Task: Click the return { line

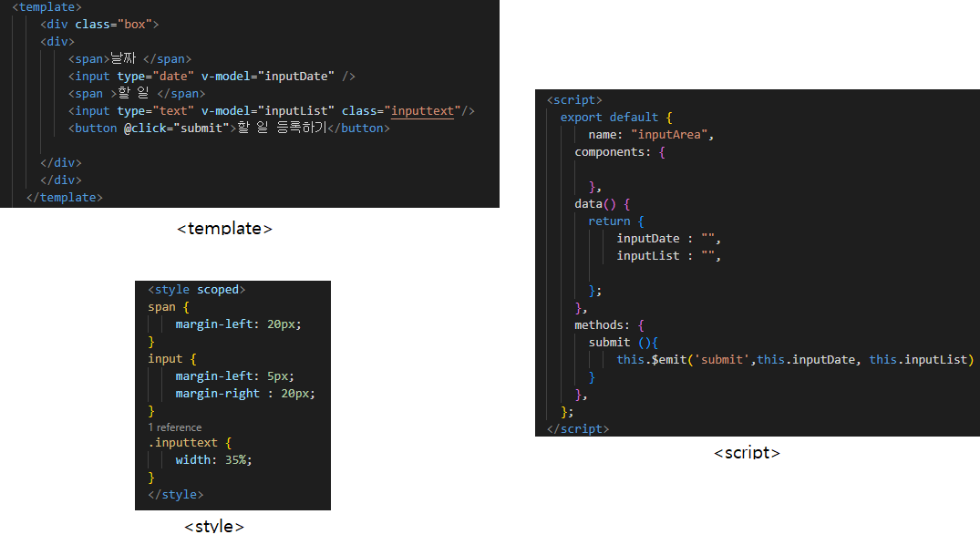Action: 616,221
